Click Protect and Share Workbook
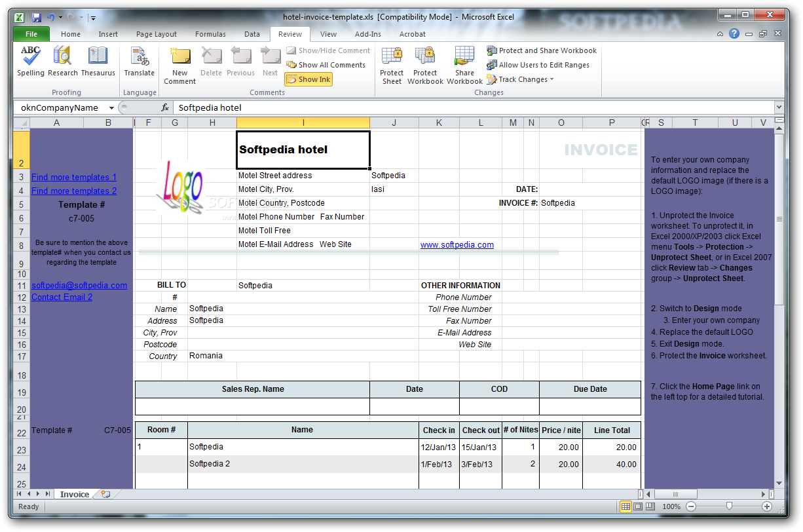This screenshot has width=803, height=532. pos(542,50)
